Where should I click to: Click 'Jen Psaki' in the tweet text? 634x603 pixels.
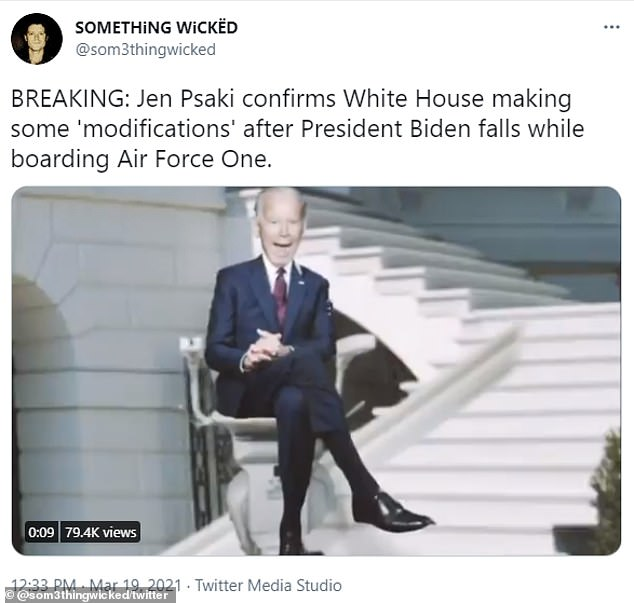[185, 99]
